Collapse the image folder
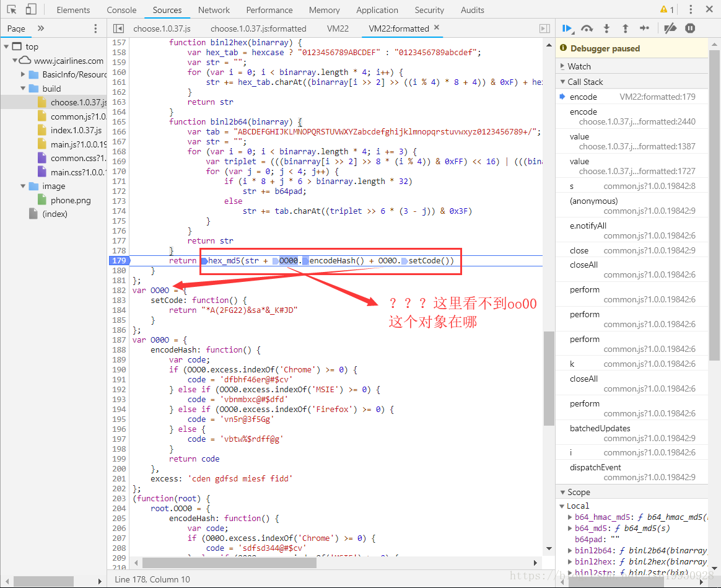The image size is (721, 588). pyautogui.click(x=23, y=186)
